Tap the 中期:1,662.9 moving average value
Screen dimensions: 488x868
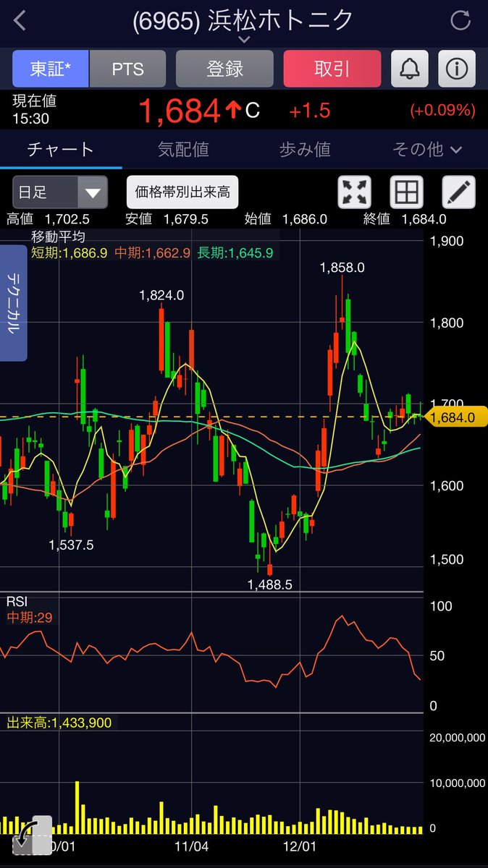click(152, 252)
